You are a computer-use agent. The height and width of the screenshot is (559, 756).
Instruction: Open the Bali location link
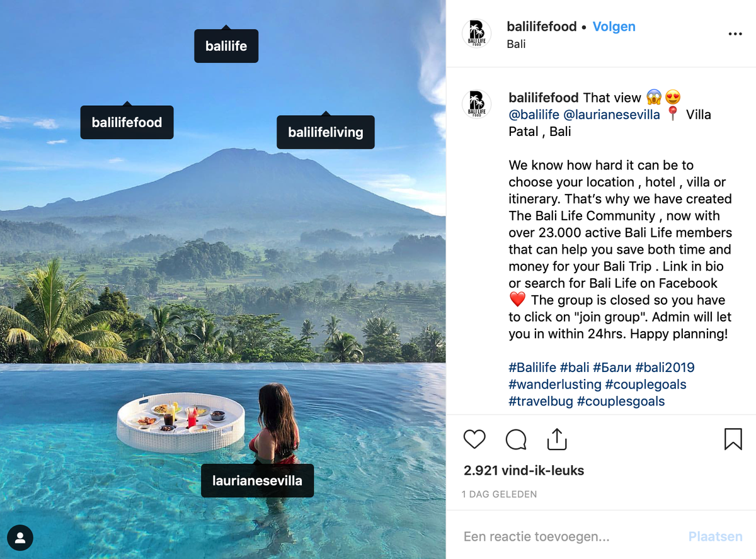(516, 44)
